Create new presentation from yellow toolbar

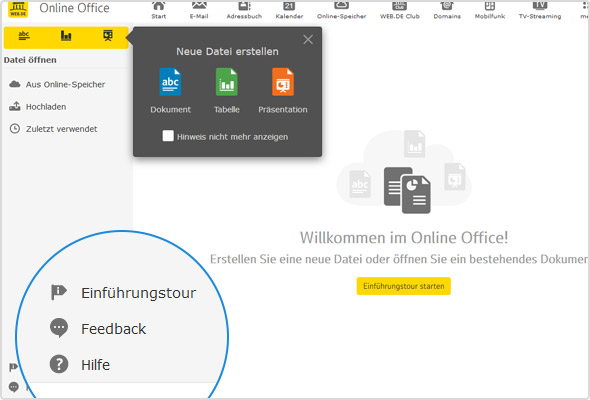tap(108, 36)
